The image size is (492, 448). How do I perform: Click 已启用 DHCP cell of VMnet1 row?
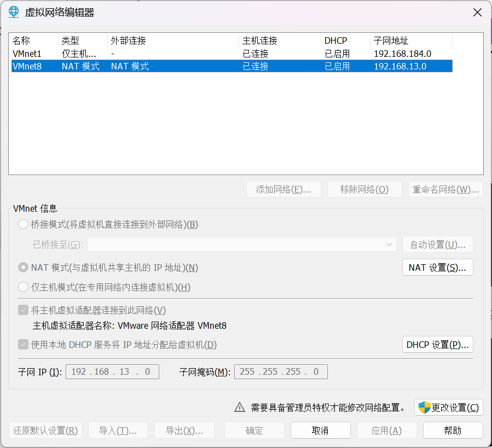(x=337, y=54)
